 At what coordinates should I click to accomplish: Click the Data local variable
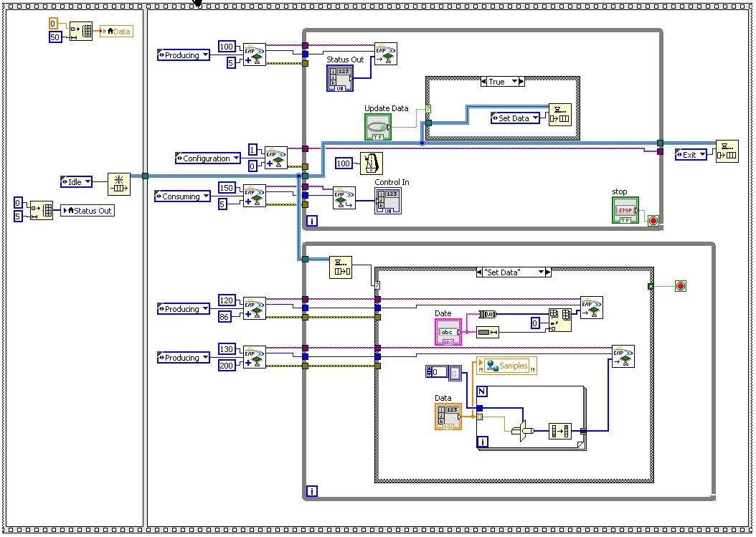116,32
